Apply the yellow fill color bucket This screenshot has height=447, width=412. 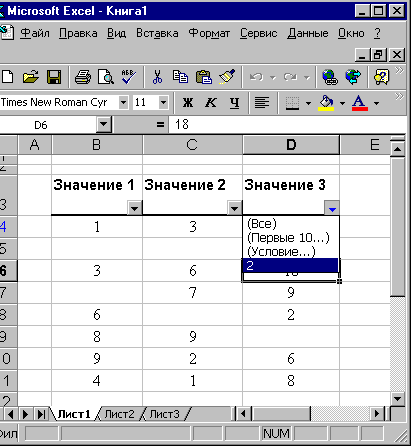[326, 103]
